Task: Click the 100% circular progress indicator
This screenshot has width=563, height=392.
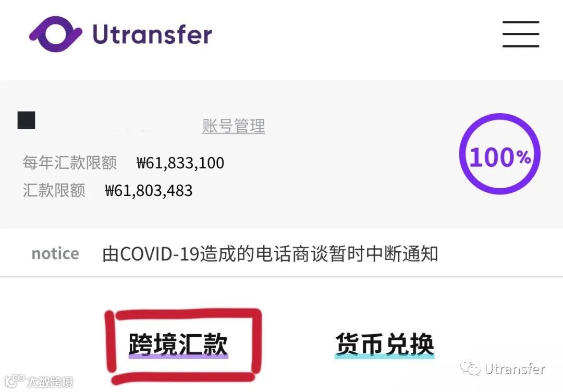Action: (x=500, y=154)
